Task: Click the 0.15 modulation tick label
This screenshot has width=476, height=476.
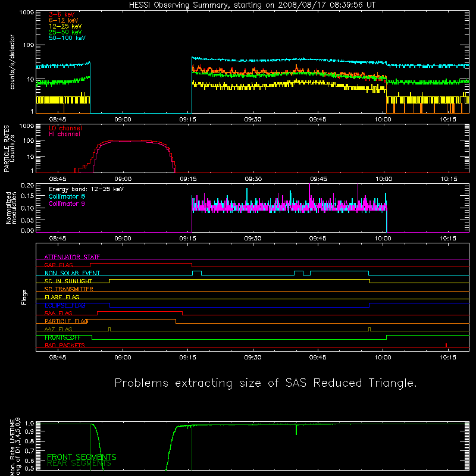Action: point(27,196)
